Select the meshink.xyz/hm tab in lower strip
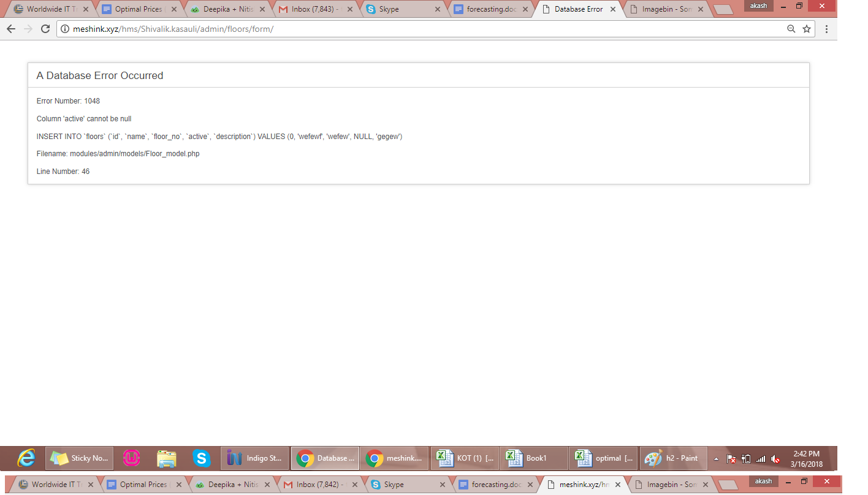 coord(584,484)
